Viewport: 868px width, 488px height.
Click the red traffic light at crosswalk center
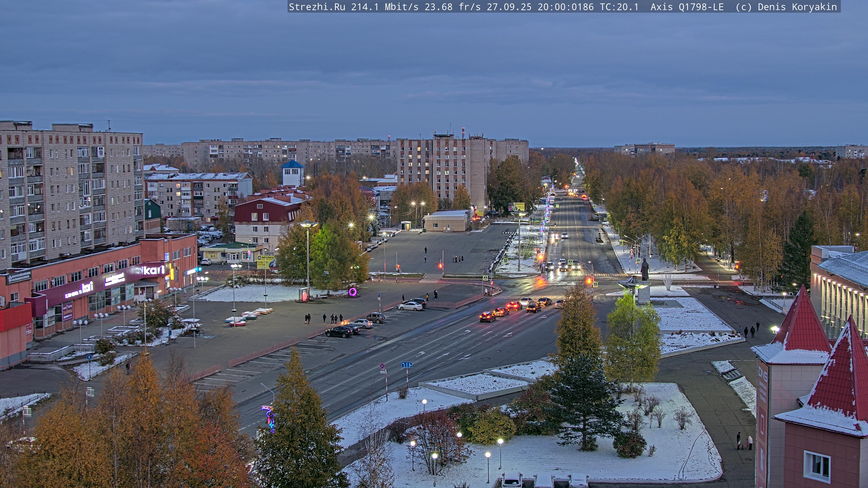point(440,266)
